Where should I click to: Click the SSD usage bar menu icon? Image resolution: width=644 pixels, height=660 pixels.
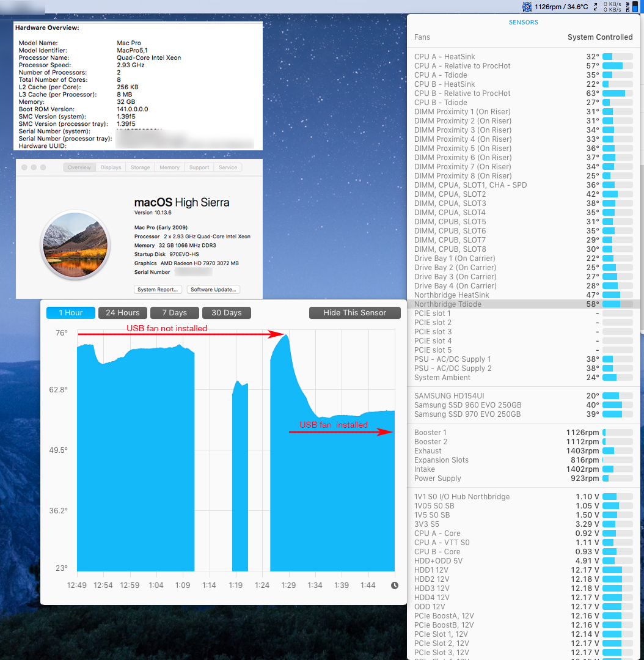(x=632, y=7)
